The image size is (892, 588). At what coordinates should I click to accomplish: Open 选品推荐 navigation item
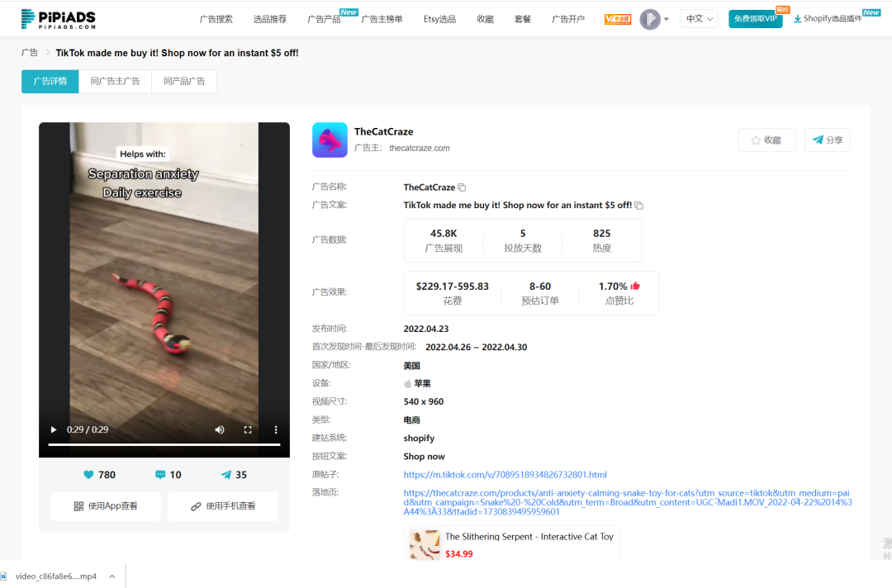(270, 19)
